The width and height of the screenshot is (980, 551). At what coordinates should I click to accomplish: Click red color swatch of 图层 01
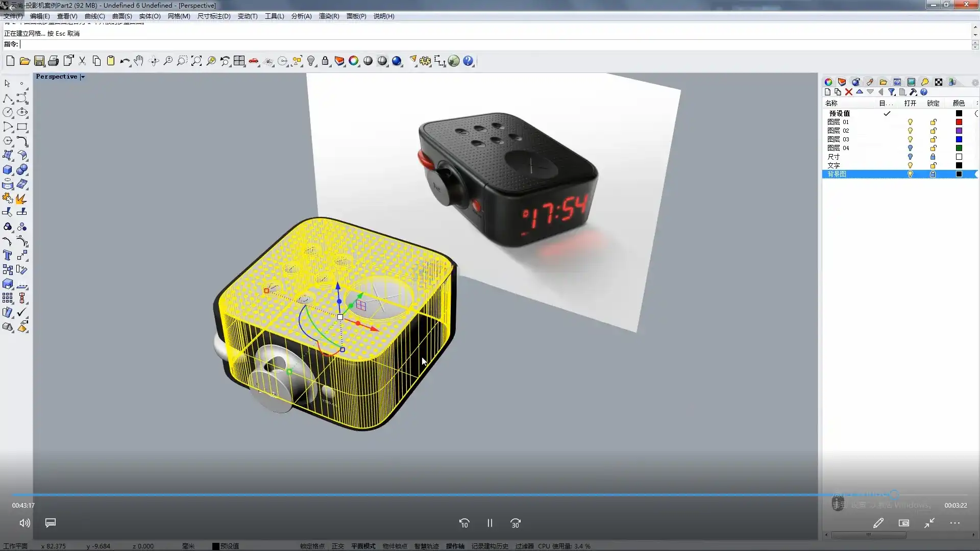pos(959,122)
